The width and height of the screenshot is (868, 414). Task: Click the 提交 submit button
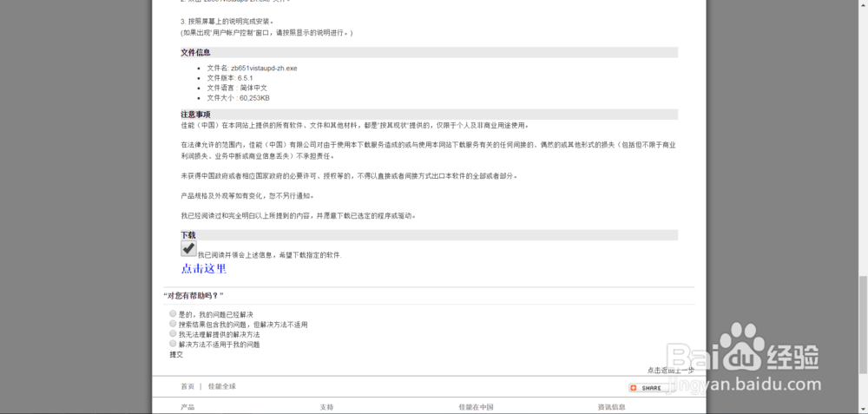click(x=176, y=355)
